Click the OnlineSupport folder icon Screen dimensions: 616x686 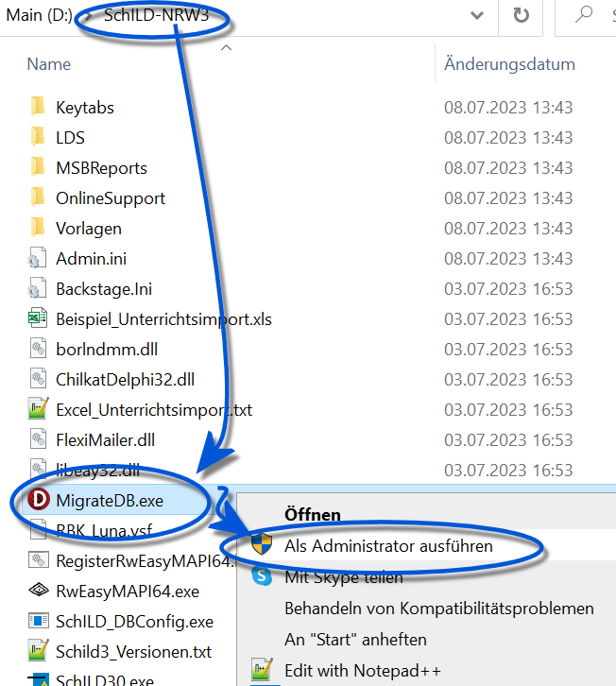pos(38,197)
